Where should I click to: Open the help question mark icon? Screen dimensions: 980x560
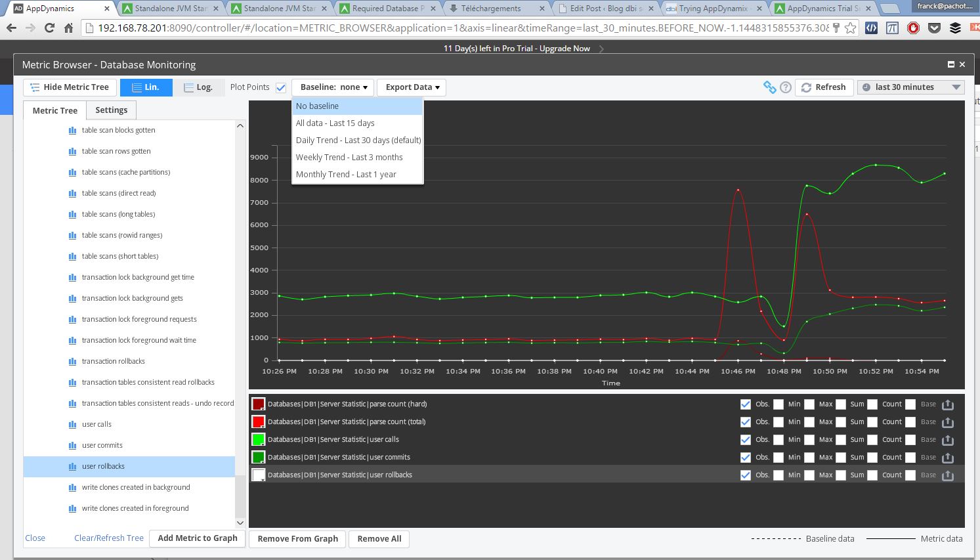pos(786,87)
